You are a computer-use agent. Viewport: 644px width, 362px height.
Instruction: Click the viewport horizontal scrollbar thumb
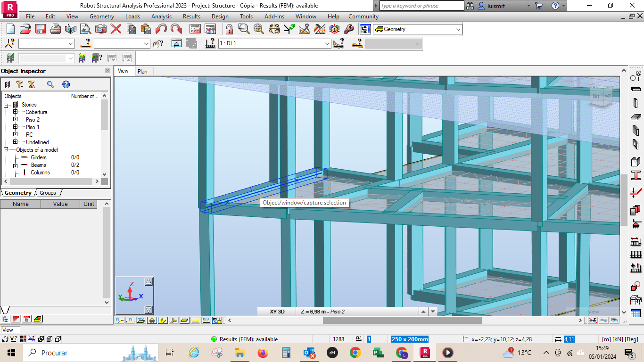pos(402,321)
